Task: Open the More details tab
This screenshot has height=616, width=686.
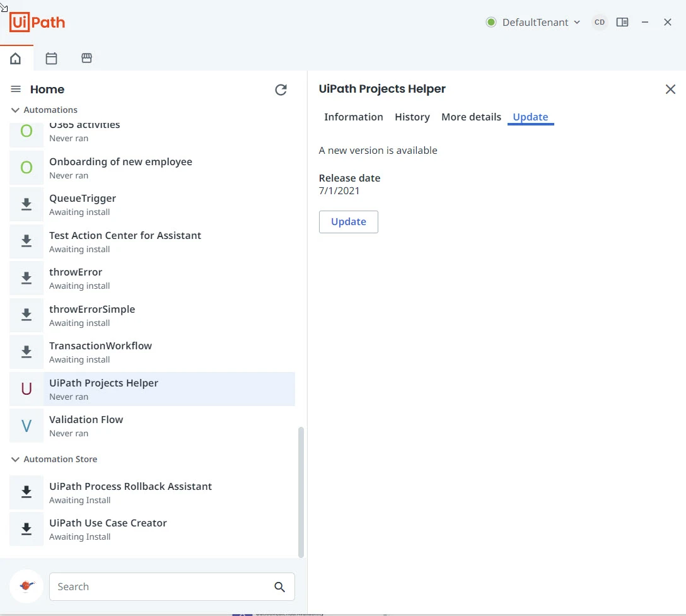Action: click(471, 117)
